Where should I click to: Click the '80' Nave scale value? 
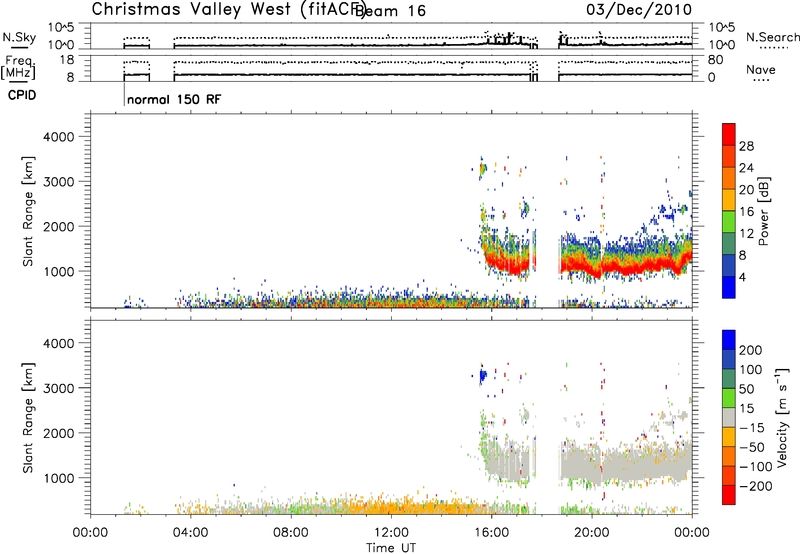click(715, 60)
